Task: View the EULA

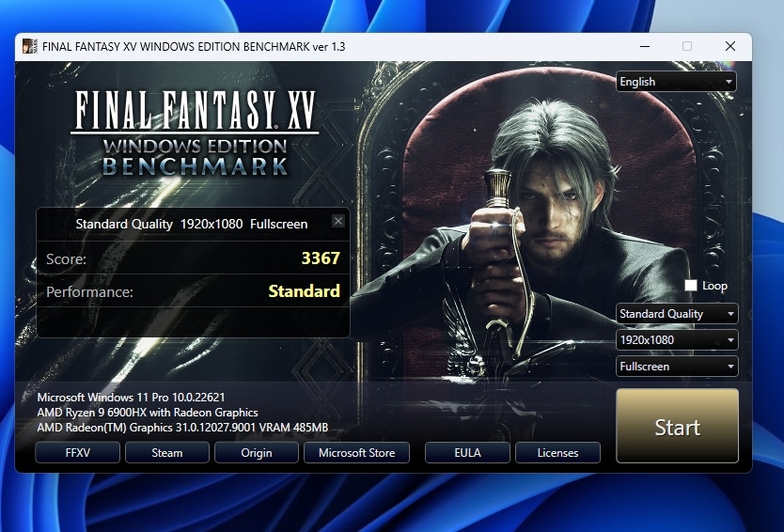Action: click(x=467, y=453)
